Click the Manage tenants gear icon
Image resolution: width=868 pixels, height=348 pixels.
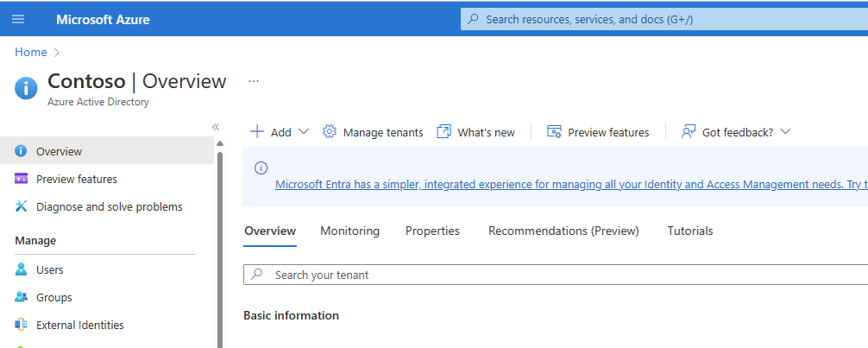[x=330, y=132]
